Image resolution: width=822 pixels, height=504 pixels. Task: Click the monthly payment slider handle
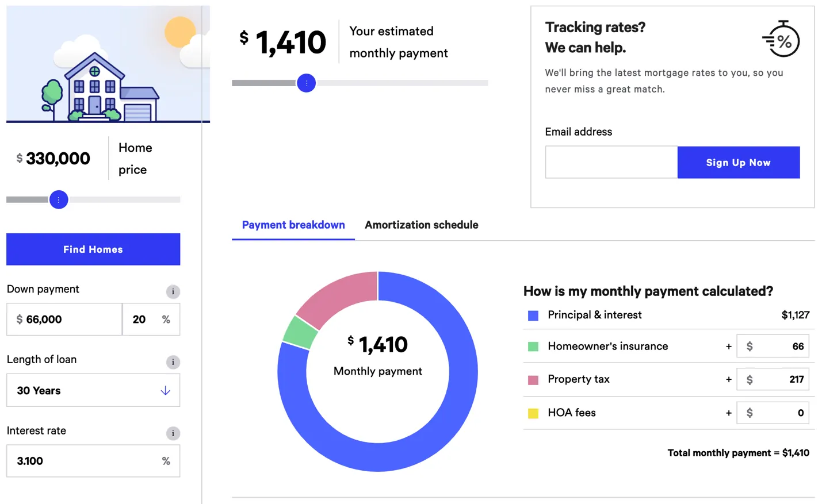pyautogui.click(x=306, y=83)
